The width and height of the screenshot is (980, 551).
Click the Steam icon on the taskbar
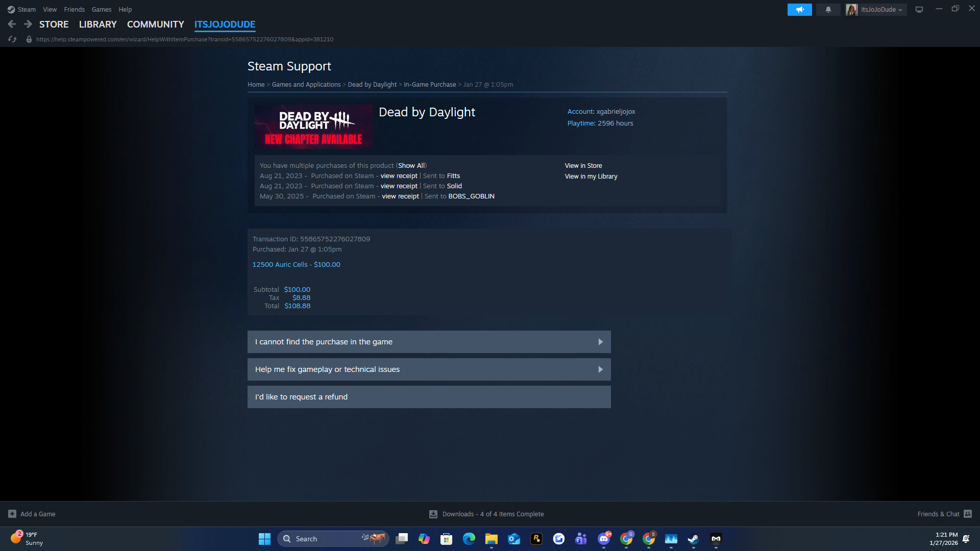click(x=694, y=539)
